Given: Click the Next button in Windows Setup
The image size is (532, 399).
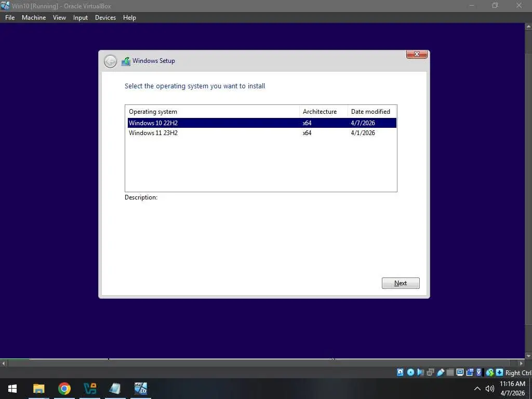Looking at the screenshot, I should tap(401, 283).
